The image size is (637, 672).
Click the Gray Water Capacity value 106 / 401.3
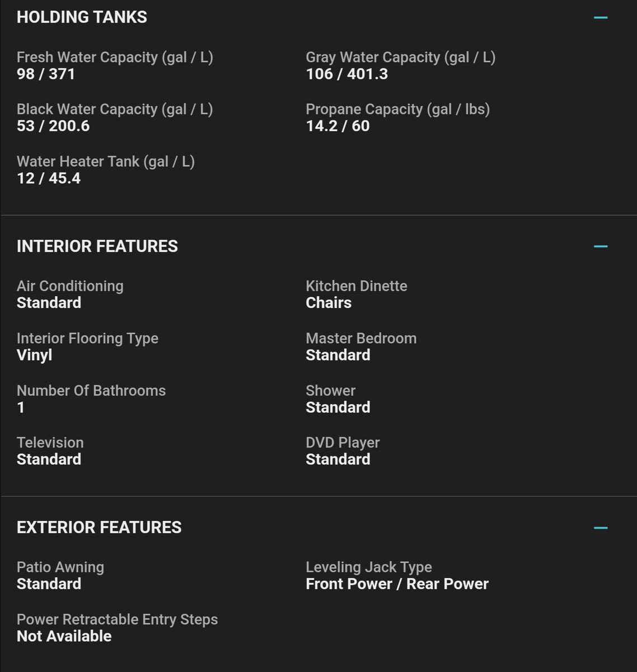346,74
